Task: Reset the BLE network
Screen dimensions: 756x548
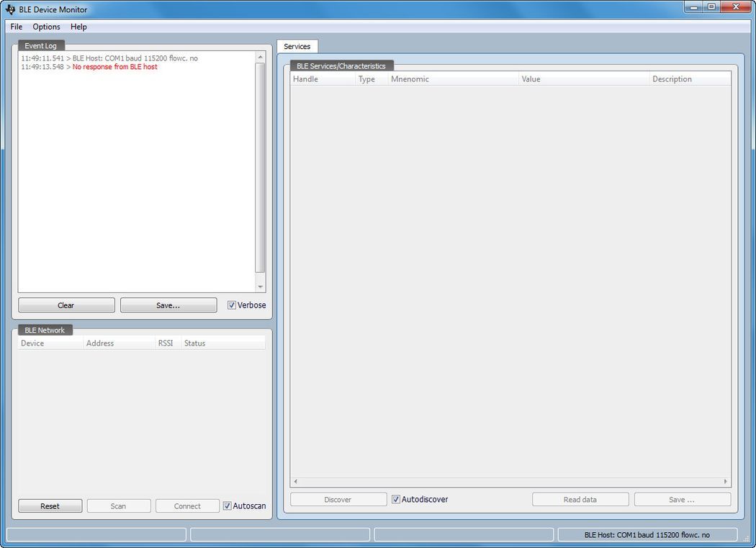Action: [x=50, y=506]
